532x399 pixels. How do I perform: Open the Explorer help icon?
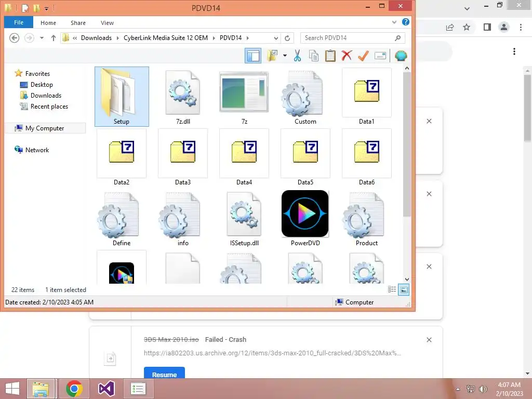[x=405, y=22]
